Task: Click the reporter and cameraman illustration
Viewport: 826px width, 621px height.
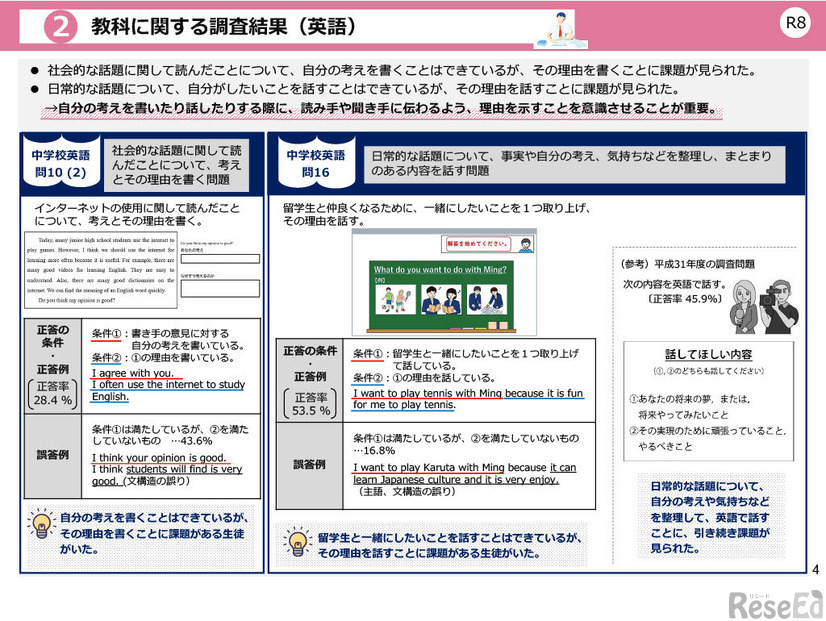Action: click(x=764, y=307)
